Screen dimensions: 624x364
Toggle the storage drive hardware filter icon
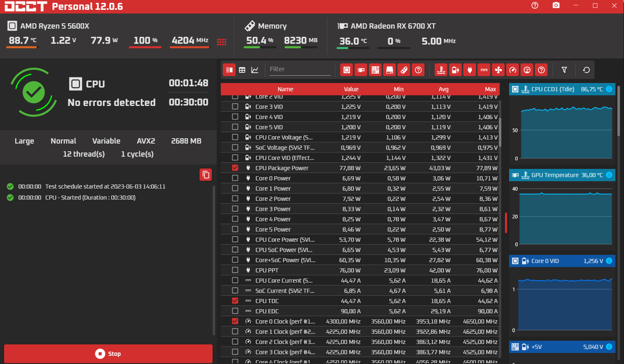coord(390,70)
